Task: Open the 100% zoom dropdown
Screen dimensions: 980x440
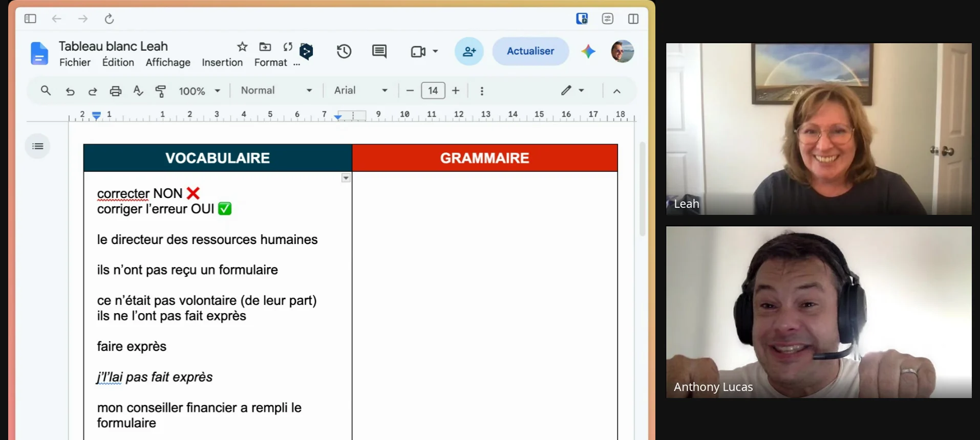Action: [199, 91]
